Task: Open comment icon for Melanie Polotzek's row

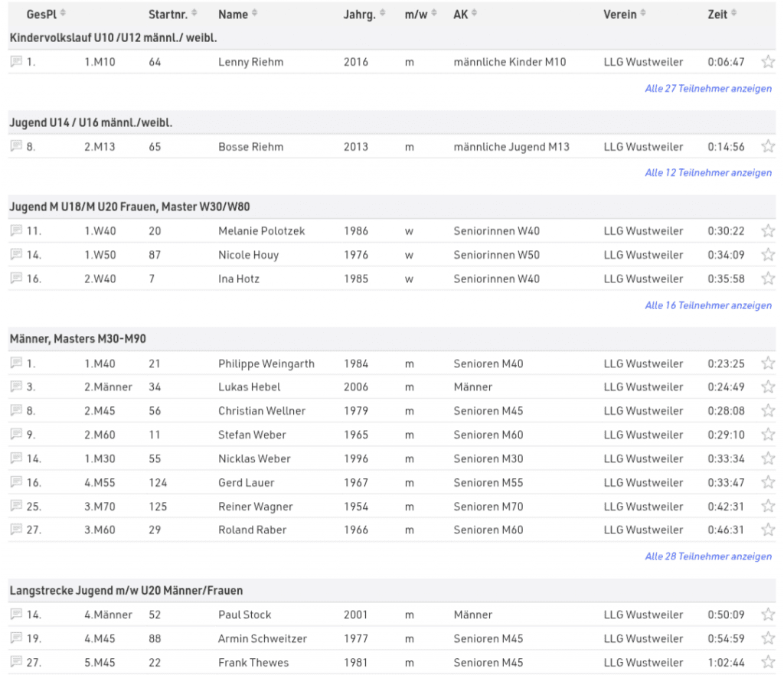Action: click(x=16, y=231)
